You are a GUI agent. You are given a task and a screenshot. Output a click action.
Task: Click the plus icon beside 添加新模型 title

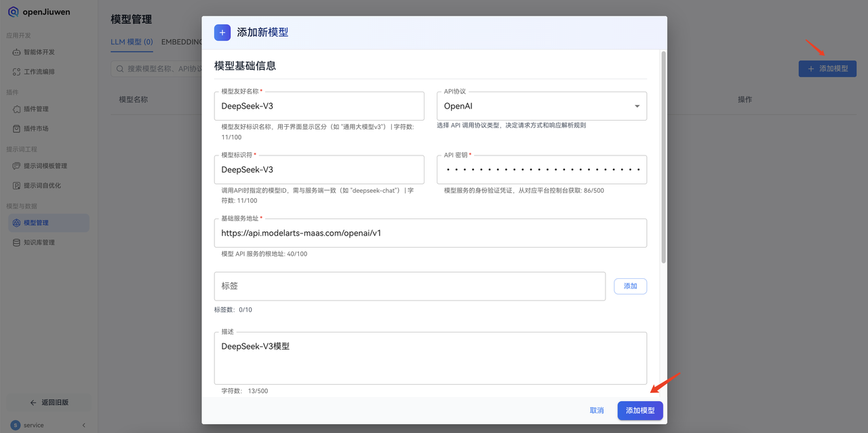222,33
